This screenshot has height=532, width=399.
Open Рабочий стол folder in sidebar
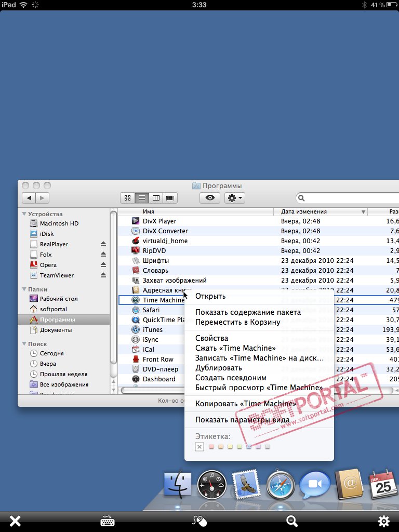59,299
